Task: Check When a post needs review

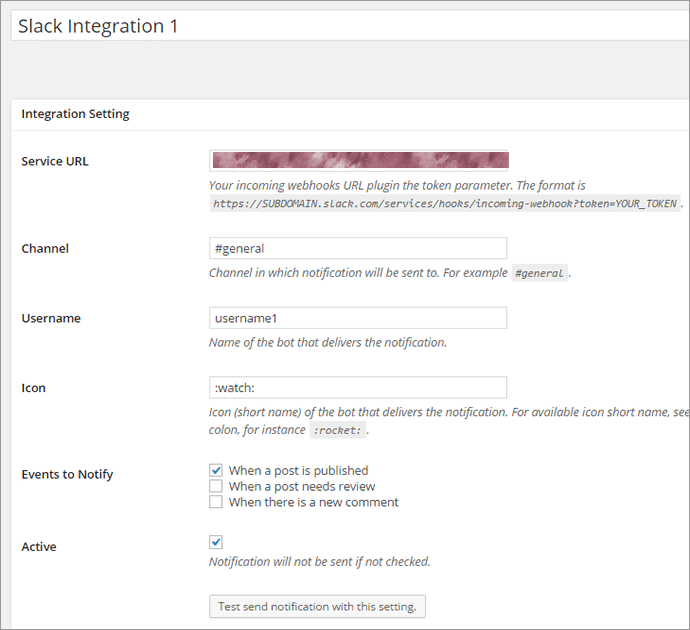Action: [x=216, y=486]
